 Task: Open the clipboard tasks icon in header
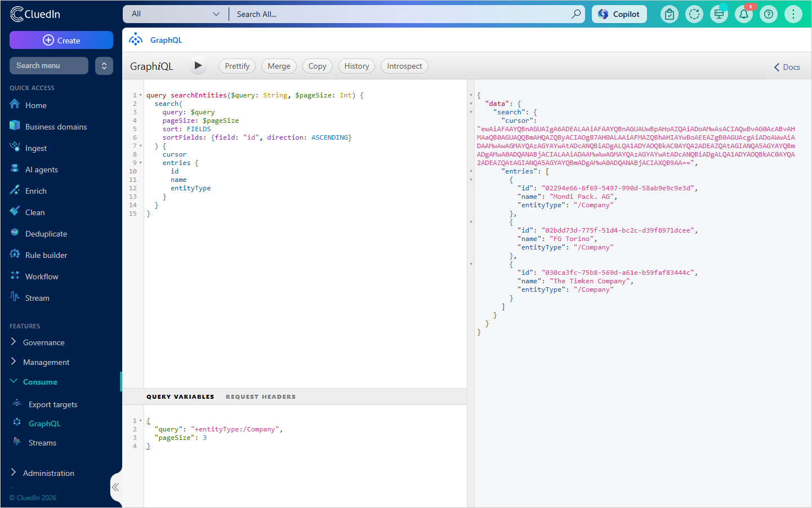point(670,14)
